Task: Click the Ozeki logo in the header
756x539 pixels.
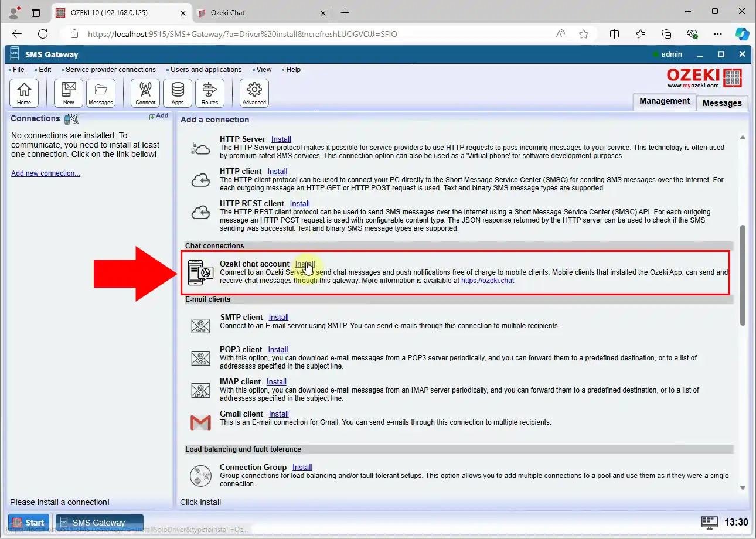Action: click(704, 77)
